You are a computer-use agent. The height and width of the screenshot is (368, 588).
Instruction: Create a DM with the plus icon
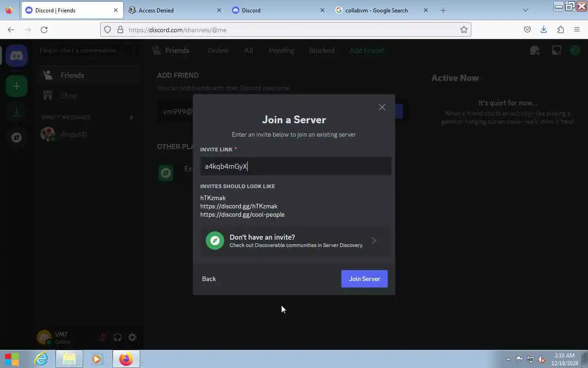(131, 117)
